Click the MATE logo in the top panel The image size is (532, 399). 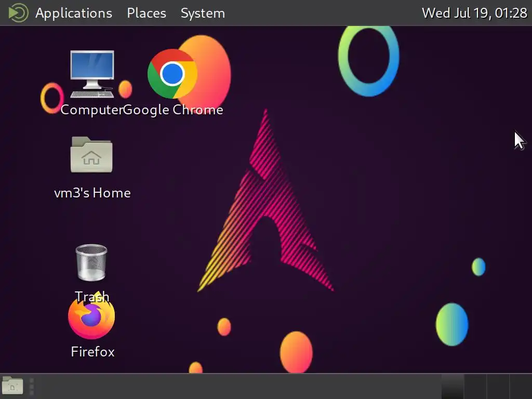pyautogui.click(x=18, y=13)
